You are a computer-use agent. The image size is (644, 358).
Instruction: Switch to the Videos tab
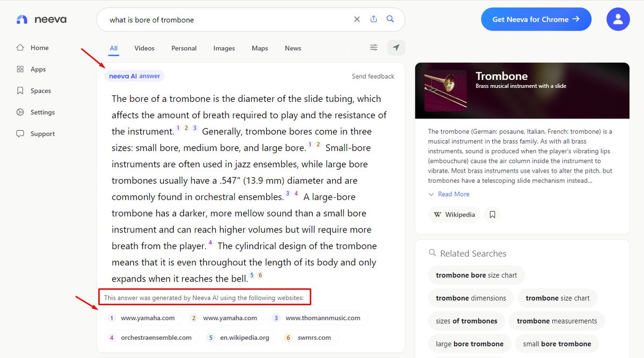pos(144,48)
